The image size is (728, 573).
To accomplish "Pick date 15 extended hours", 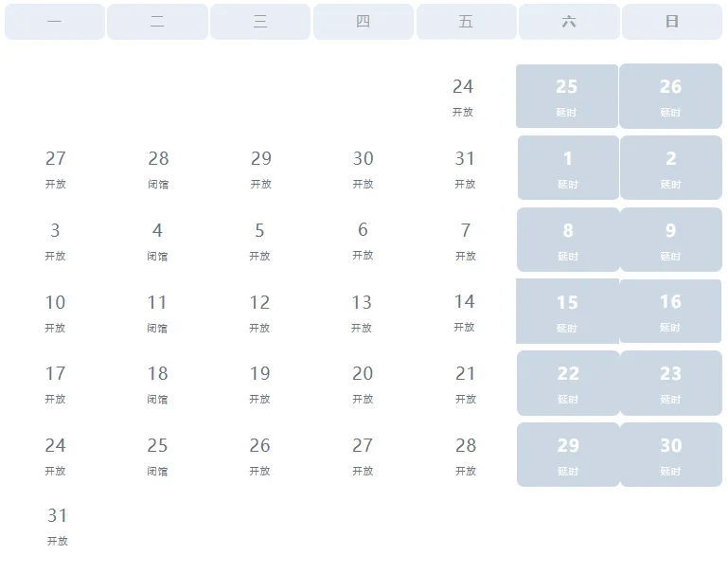I will click(567, 312).
